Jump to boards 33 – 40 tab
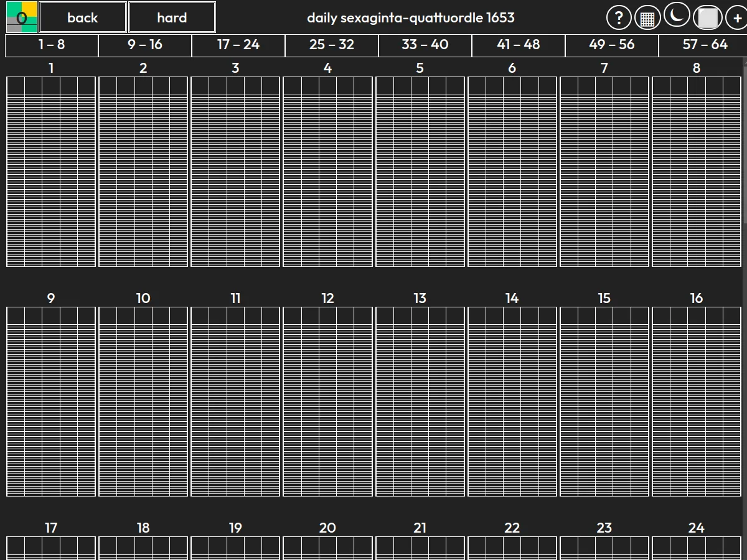The image size is (747, 560). 425,45
